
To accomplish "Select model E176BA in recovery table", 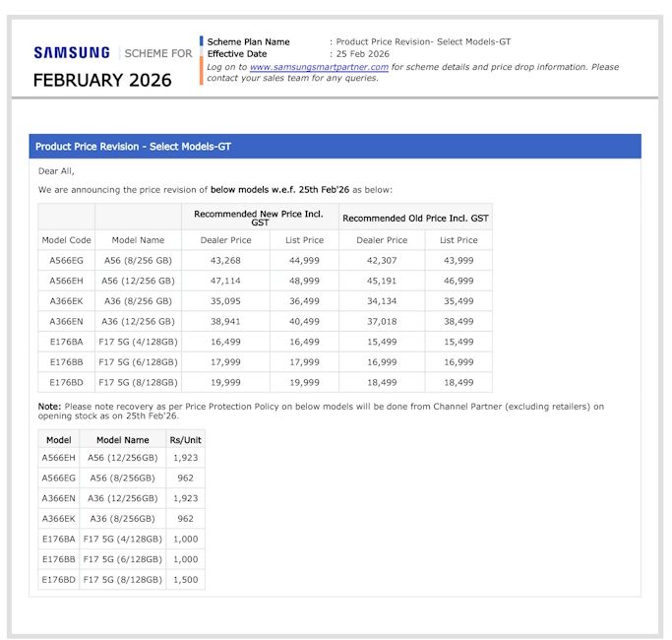I will (59, 539).
